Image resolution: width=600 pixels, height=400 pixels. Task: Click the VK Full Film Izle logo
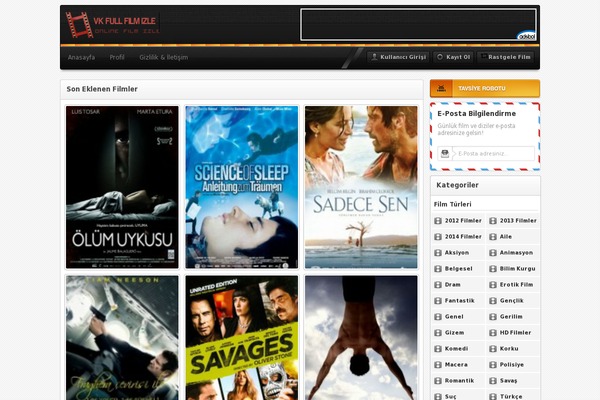112,25
